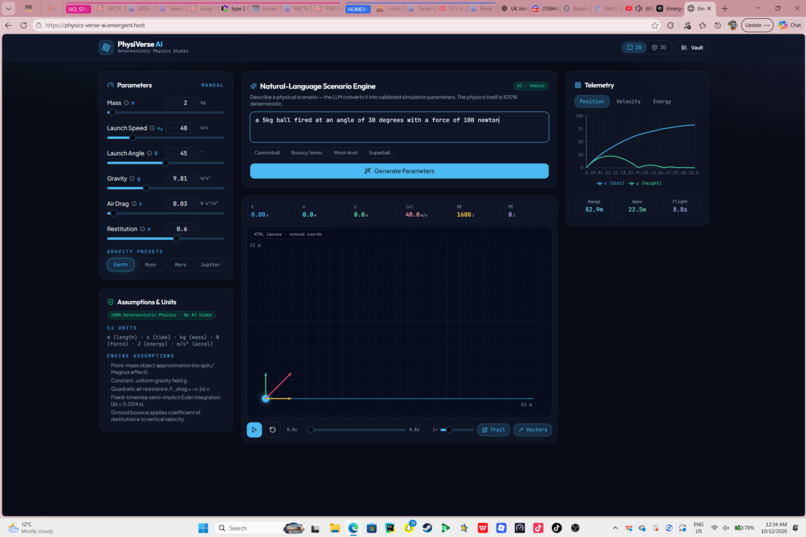Click the PhysiVerse AI atom logo icon

click(x=106, y=47)
